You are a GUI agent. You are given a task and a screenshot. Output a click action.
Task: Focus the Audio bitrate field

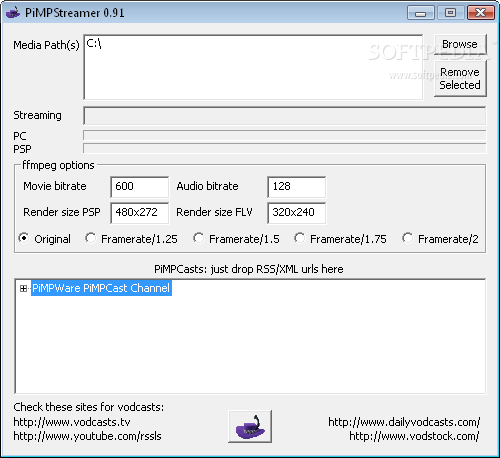[x=297, y=187]
